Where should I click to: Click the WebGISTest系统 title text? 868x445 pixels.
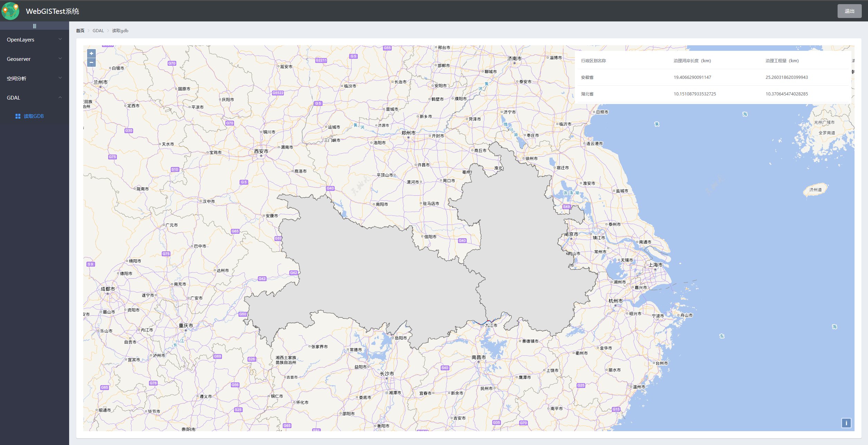53,11
